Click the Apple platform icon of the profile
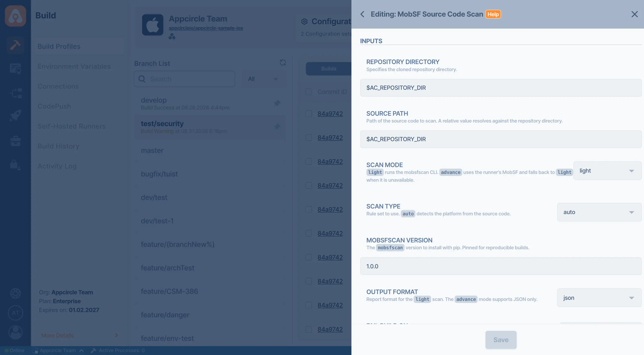The image size is (644, 355). click(153, 25)
